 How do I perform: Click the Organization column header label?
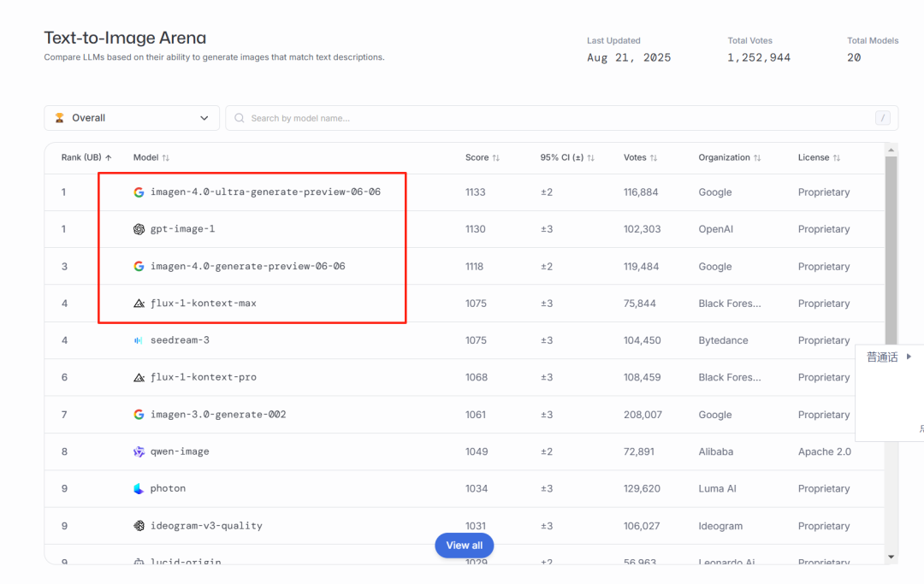[725, 158]
